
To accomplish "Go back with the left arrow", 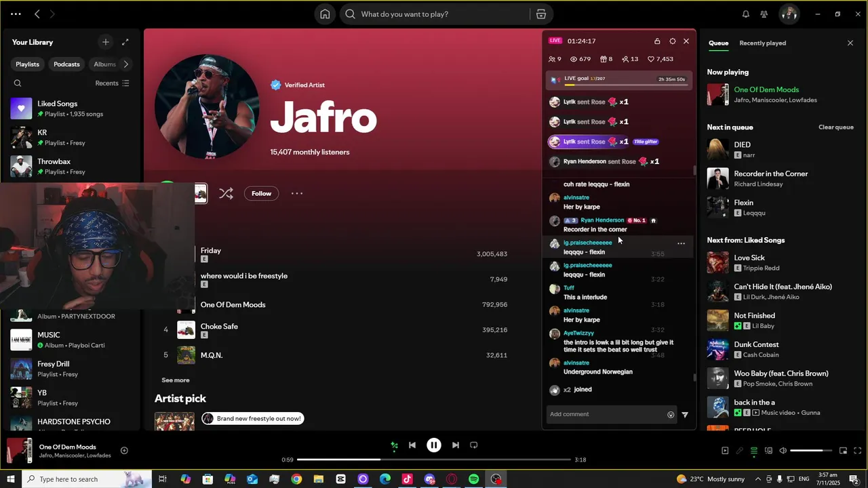I will (37, 14).
